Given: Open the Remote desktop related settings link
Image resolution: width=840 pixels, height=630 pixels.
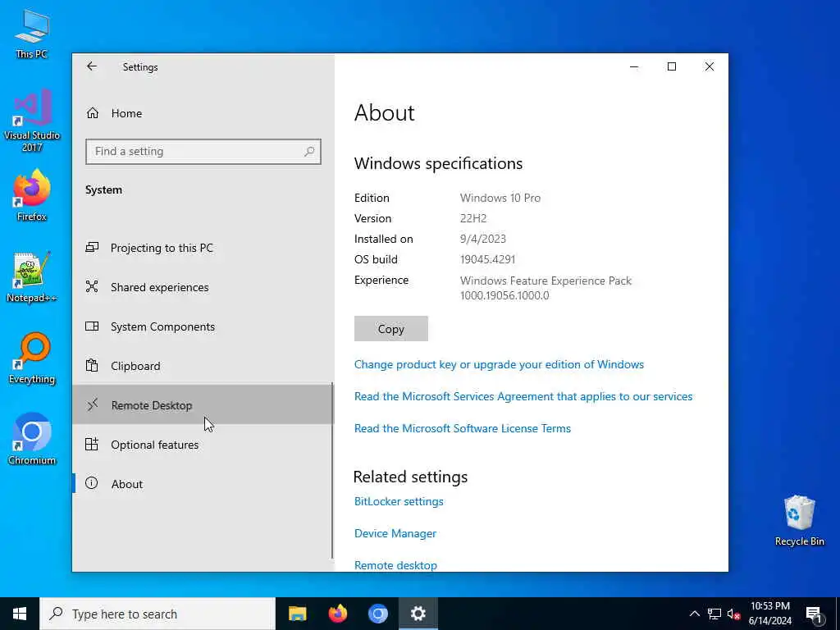Looking at the screenshot, I should (x=395, y=565).
